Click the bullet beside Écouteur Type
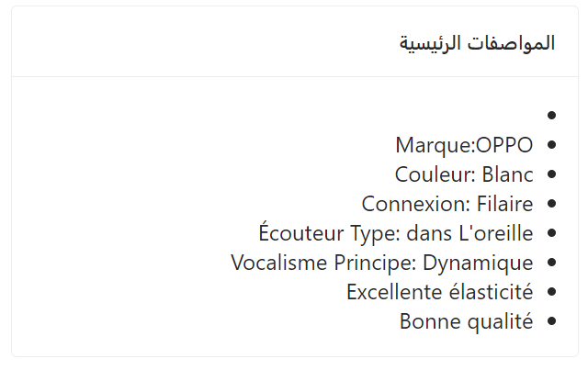588x370 pixels. click(x=551, y=233)
